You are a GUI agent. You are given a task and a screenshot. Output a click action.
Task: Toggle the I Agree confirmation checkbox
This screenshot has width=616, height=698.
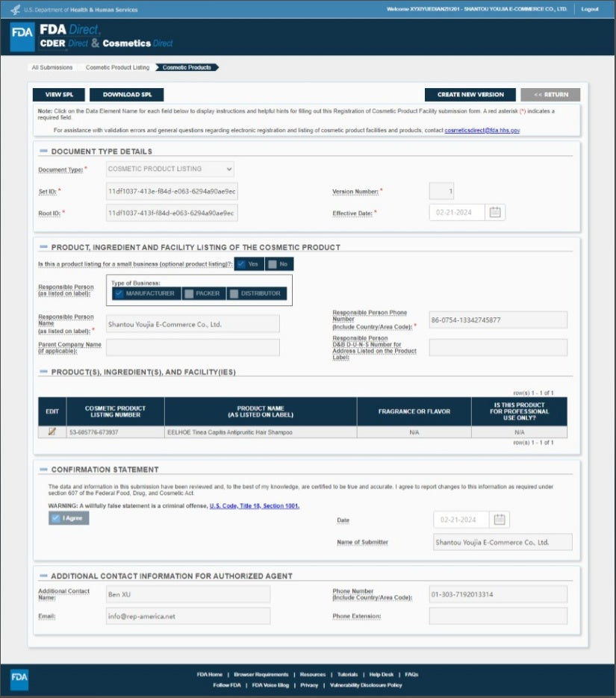(x=55, y=518)
